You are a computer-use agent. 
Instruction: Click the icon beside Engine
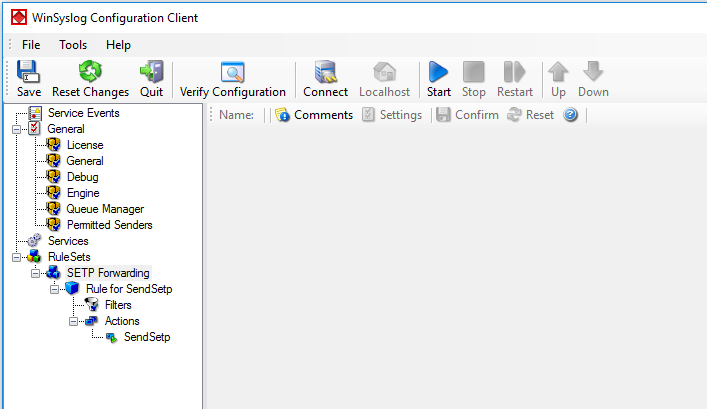point(53,193)
